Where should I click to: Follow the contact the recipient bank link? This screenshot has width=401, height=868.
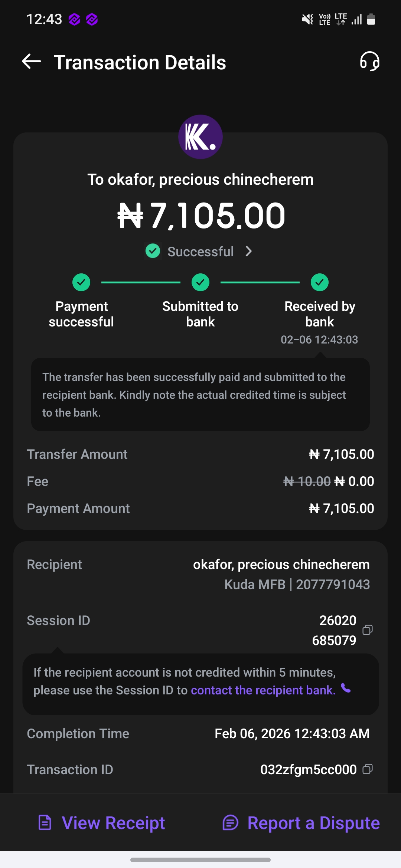click(263, 690)
